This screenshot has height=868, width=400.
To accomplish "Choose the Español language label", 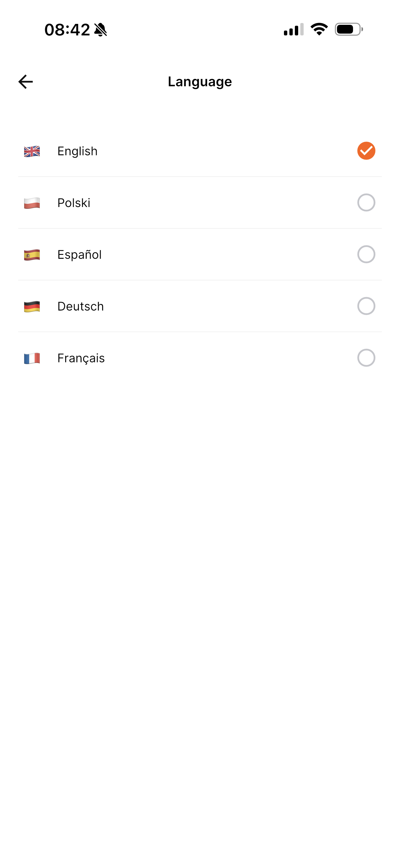I will tap(80, 255).
